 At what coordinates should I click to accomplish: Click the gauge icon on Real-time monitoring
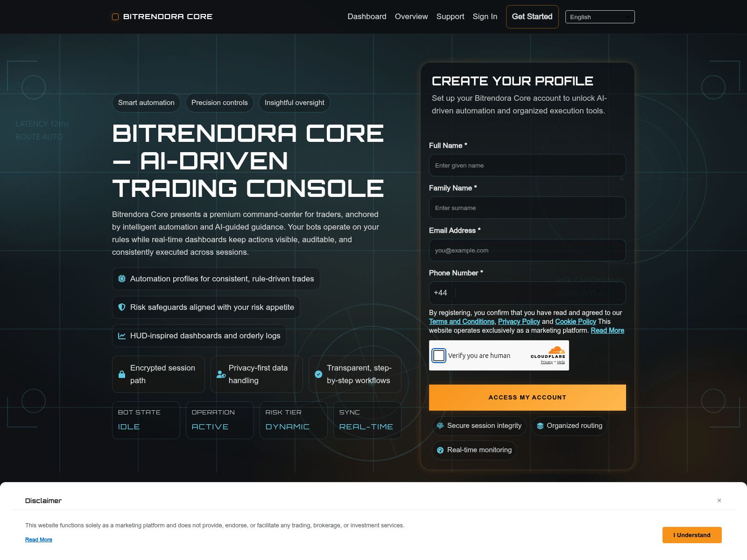(440, 450)
